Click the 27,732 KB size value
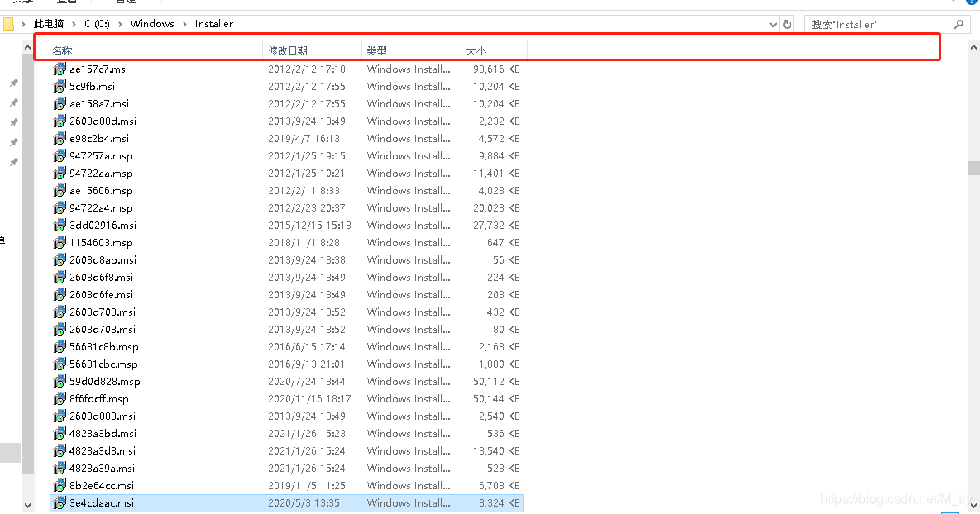This screenshot has width=980, height=514. point(496,226)
